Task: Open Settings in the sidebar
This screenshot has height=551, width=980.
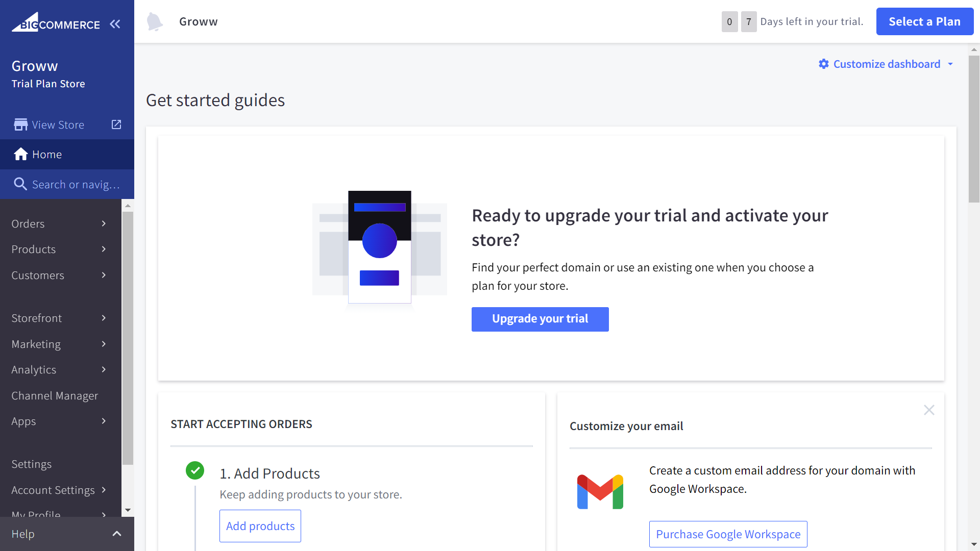Action: tap(32, 464)
